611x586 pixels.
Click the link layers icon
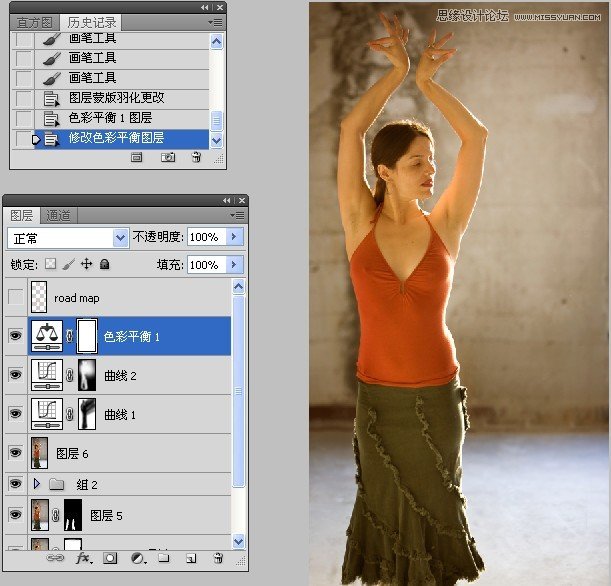tap(56, 558)
